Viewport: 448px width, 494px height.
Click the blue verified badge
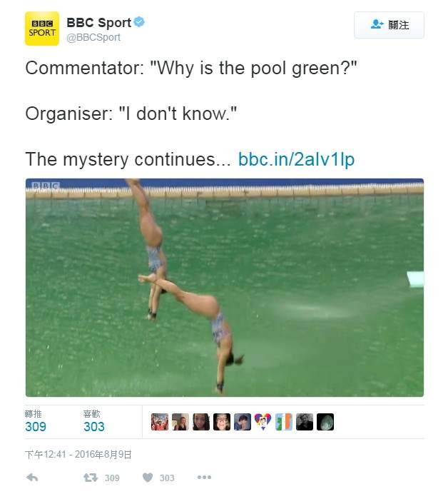[139, 22]
